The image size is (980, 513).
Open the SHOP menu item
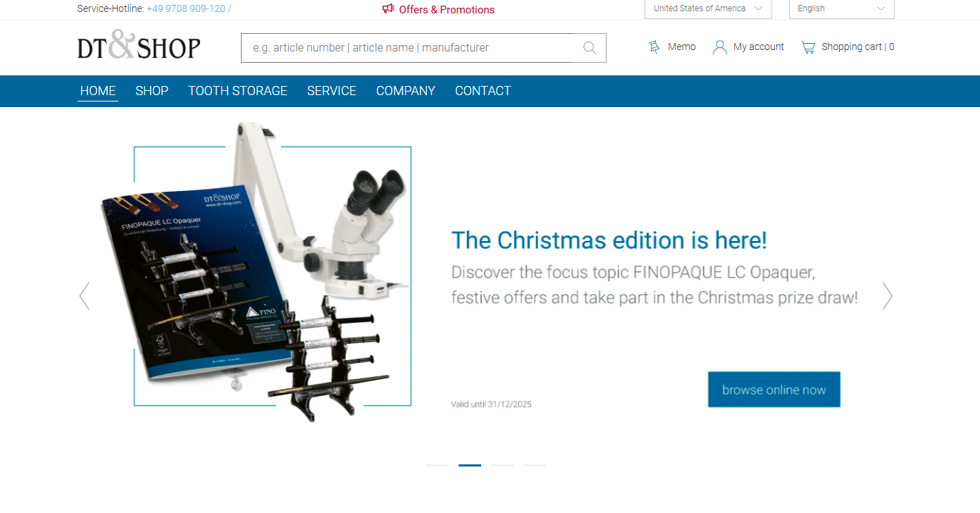pos(152,91)
